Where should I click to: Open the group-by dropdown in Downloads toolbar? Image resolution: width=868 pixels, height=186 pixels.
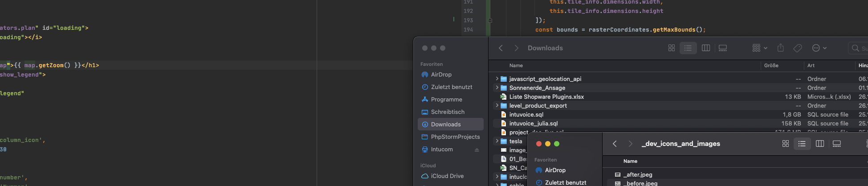click(x=759, y=48)
